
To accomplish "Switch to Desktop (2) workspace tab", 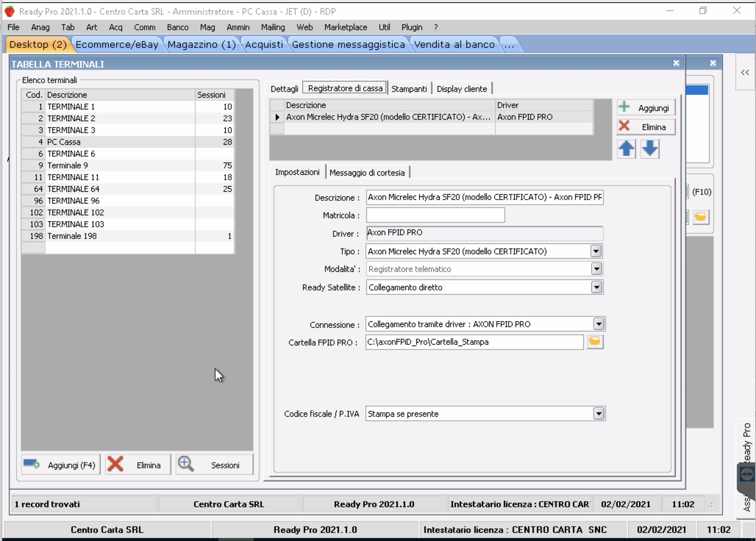I will (38, 44).
